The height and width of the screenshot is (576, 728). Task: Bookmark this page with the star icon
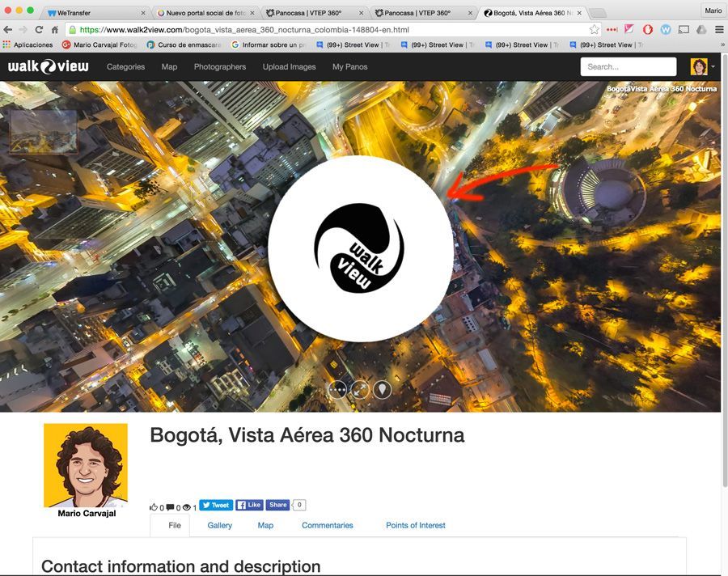pos(595,30)
